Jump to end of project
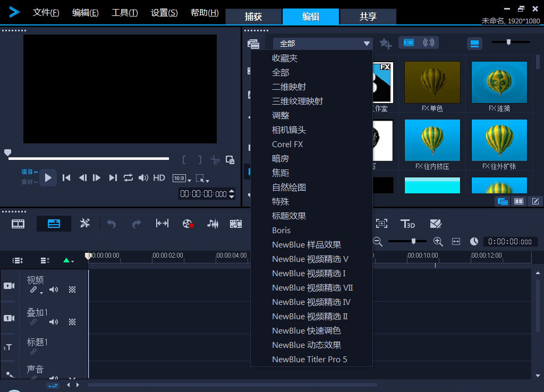 113,178
